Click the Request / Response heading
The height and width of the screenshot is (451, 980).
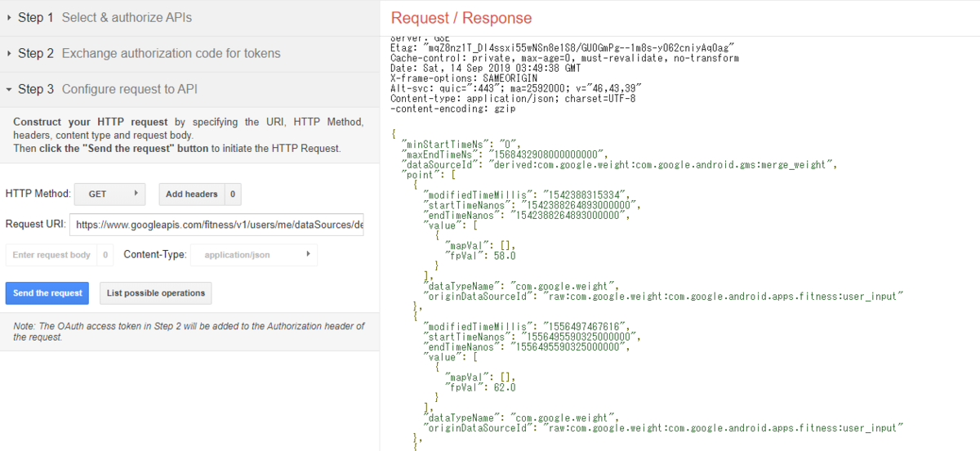point(461,18)
